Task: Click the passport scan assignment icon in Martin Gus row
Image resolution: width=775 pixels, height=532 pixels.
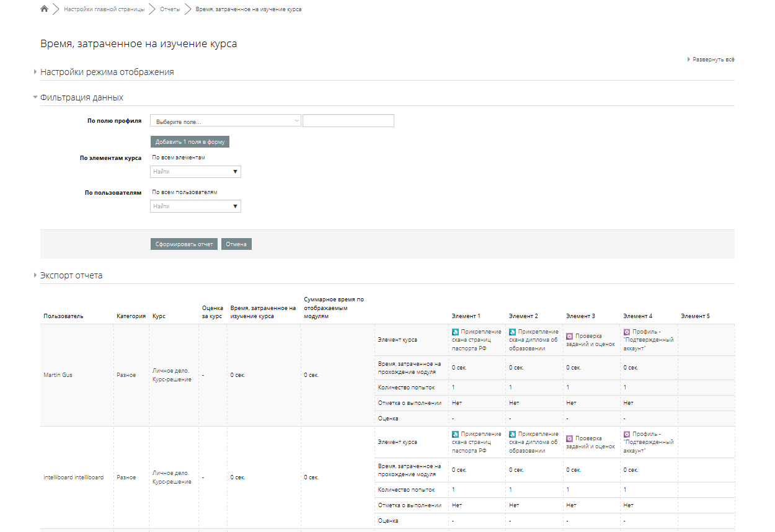Action: coord(456,332)
